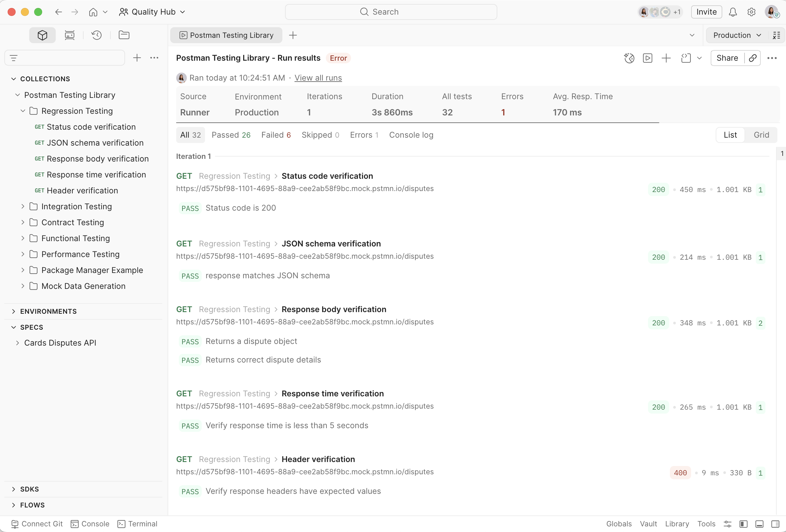Click the status bar sliders settings icon

point(728,524)
